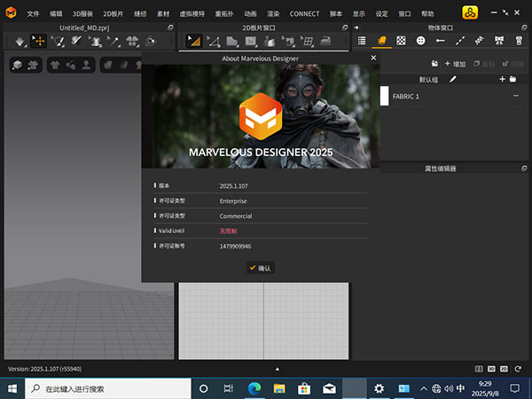Close the About Marvelous Designer dialog
Viewport: 532px width, 399px height.
[373, 58]
